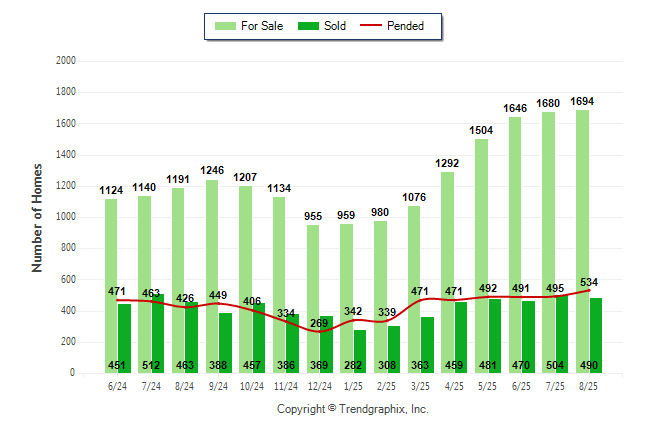
Task: Click the Number of Homes axis title
Action: 38,217
